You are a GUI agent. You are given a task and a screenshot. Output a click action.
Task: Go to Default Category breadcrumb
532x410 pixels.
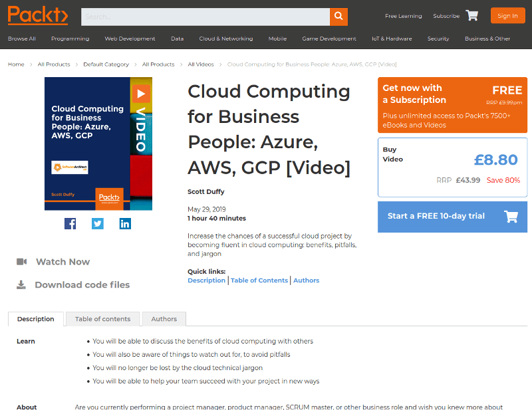[106, 64]
